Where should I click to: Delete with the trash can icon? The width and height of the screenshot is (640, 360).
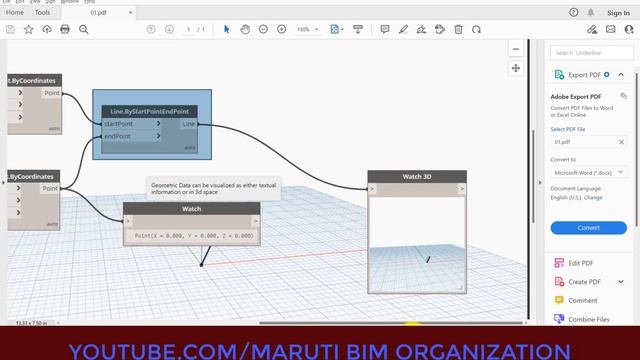click(x=458, y=29)
